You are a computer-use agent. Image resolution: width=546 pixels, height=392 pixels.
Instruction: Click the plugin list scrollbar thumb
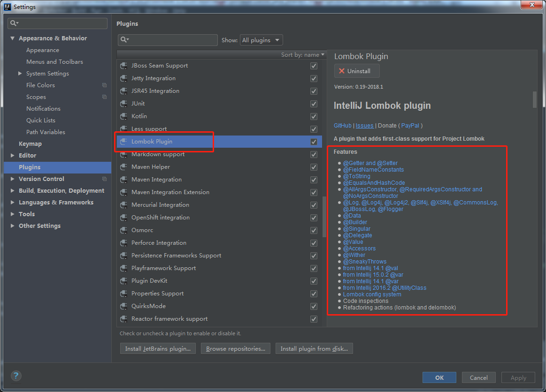(324, 217)
